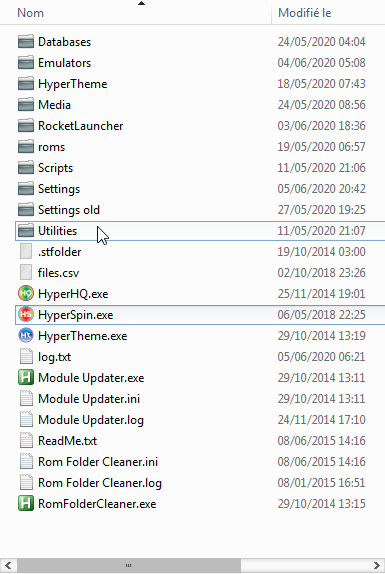Select the HyperSpin.exe file name

pos(75,315)
